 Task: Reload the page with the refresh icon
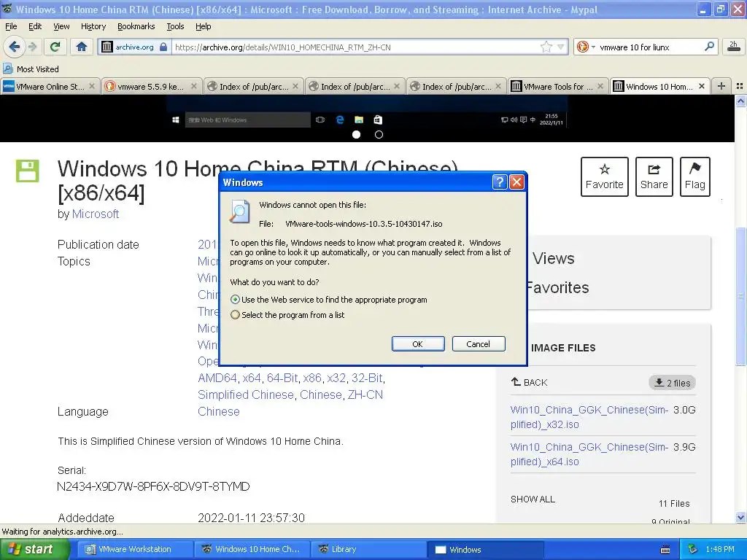(x=55, y=47)
